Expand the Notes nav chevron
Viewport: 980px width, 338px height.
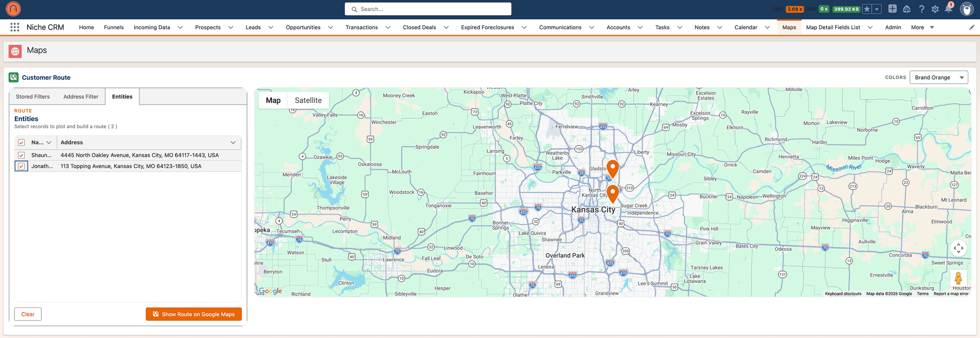(719, 27)
